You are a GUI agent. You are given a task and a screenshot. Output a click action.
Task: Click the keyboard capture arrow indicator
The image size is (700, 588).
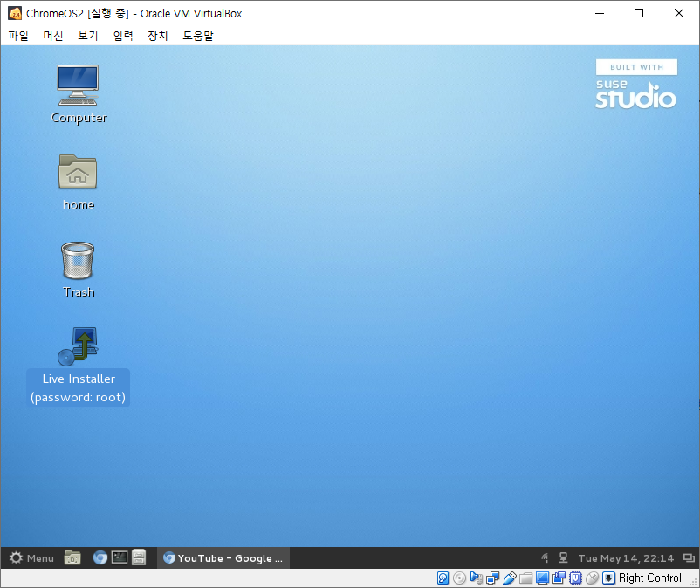[x=608, y=578]
